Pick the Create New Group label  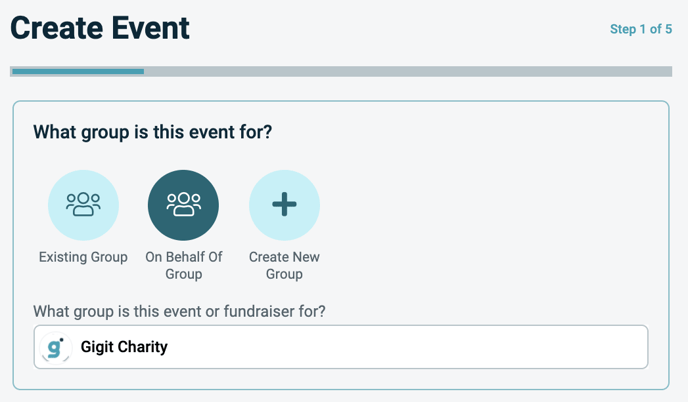(x=284, y=265)
